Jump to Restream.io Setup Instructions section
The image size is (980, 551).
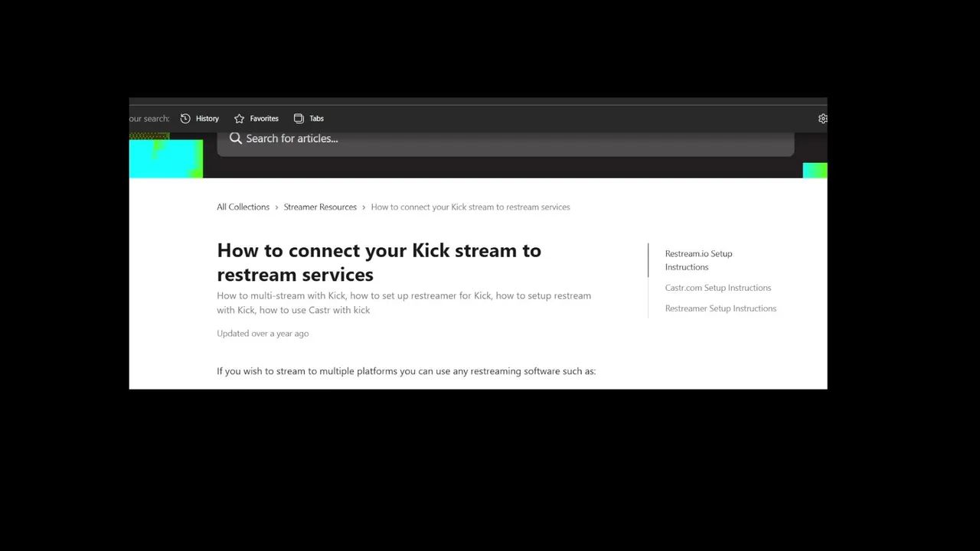pyautogui.click(x=698, y=260)
